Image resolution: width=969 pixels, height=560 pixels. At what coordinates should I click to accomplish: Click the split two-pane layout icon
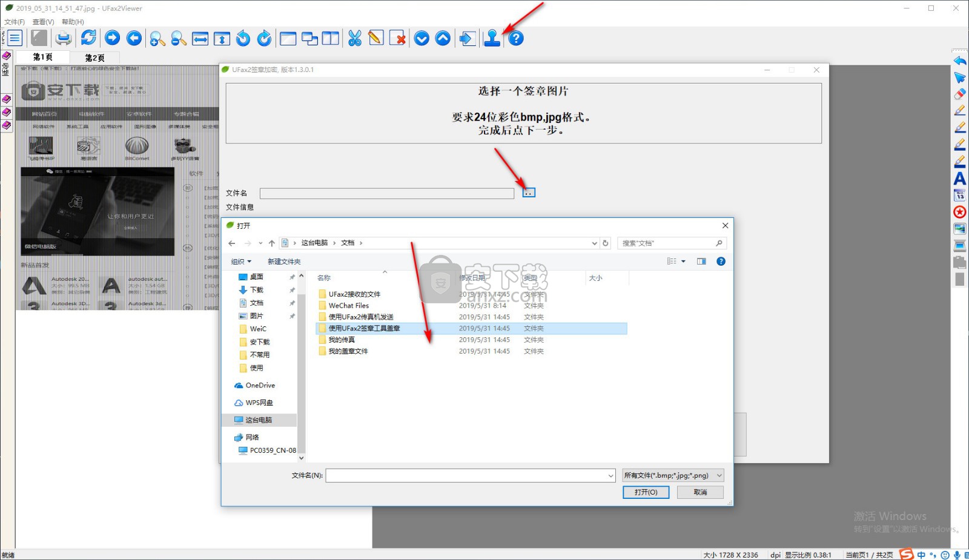pos(331,38)
